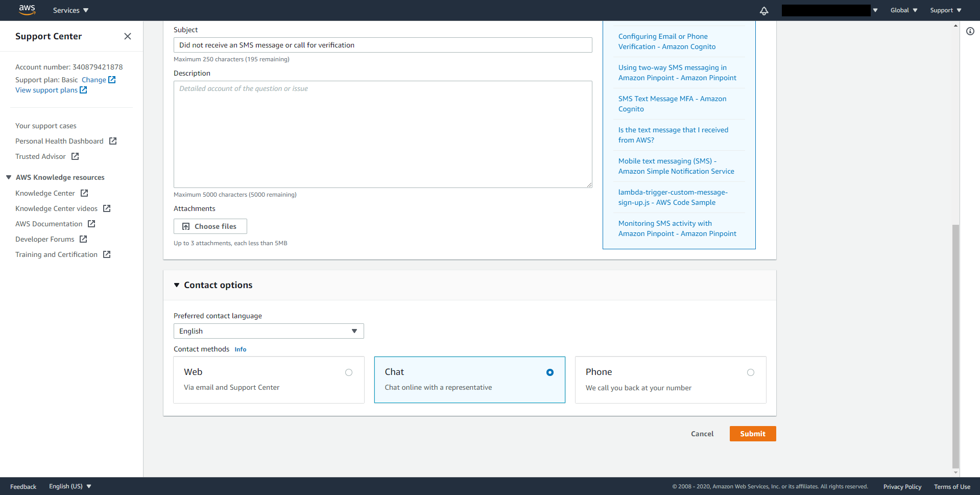Open Knowledge Center videos link
Screen dimensions: 980x495
(x=56, y=208)
